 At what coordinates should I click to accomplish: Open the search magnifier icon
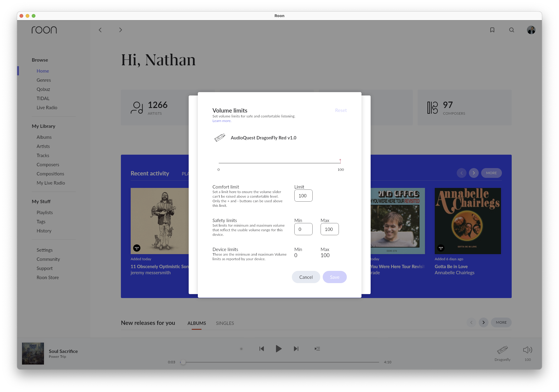(x=512, y=30)
